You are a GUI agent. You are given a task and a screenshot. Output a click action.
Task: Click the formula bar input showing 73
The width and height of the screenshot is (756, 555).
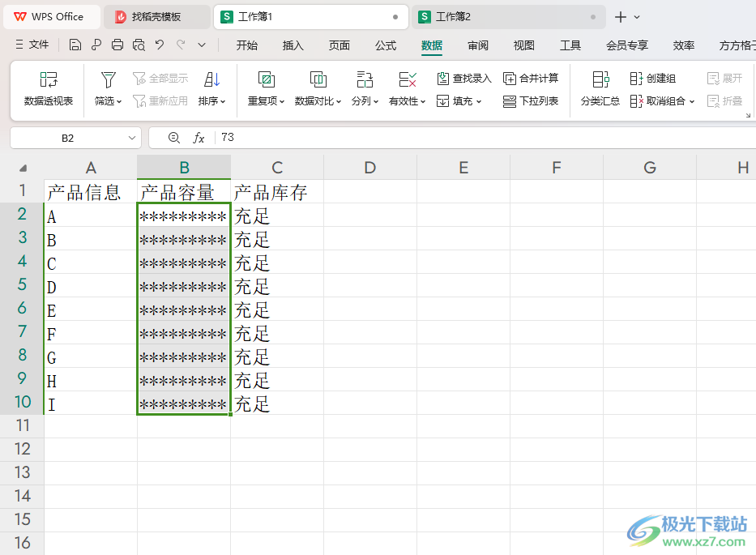[485, 138]
